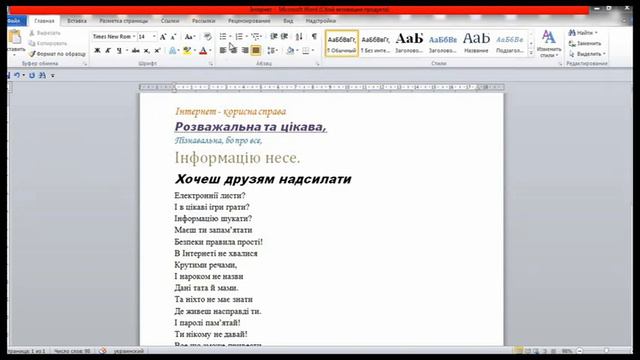Viewport: 640px width, 360px height.
Task: Click the multilevel list icon
Action: [256, 37]
